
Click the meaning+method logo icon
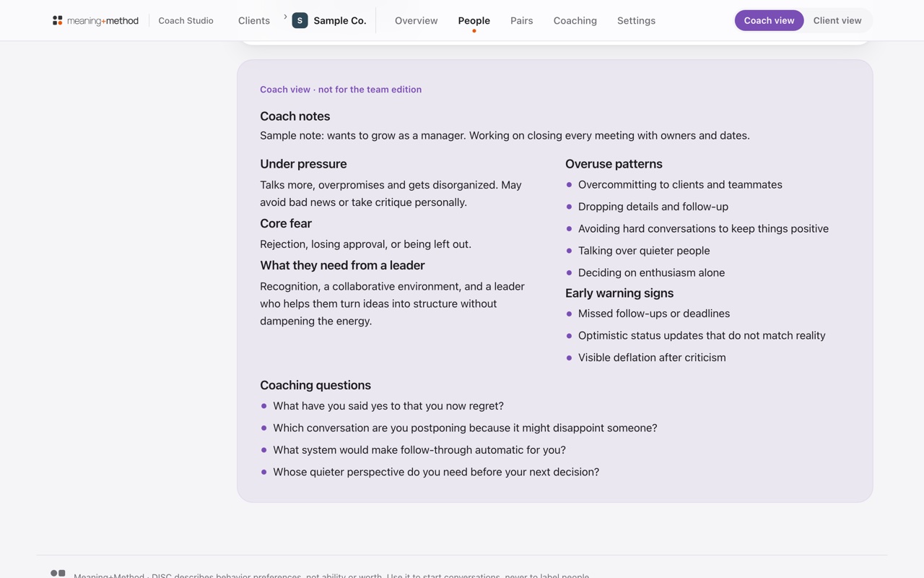58,20
